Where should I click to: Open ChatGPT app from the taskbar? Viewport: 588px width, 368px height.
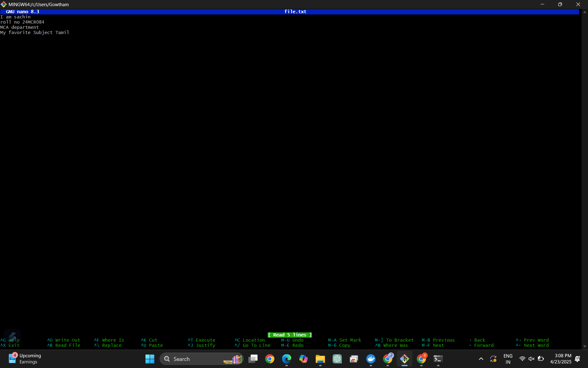[x=337, y=359]
